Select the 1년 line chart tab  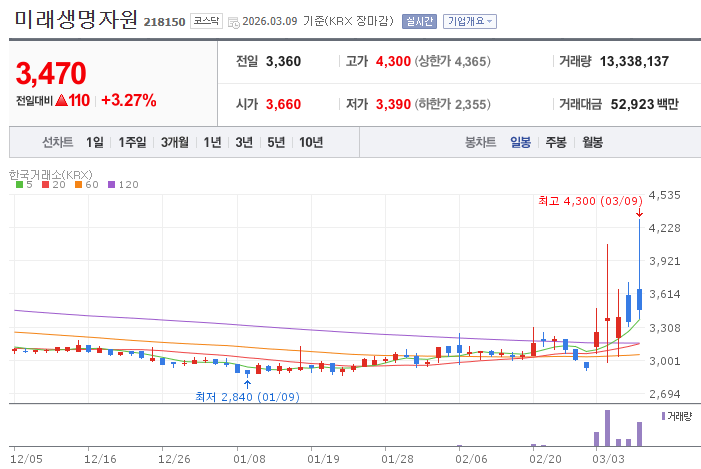point(212,142)
